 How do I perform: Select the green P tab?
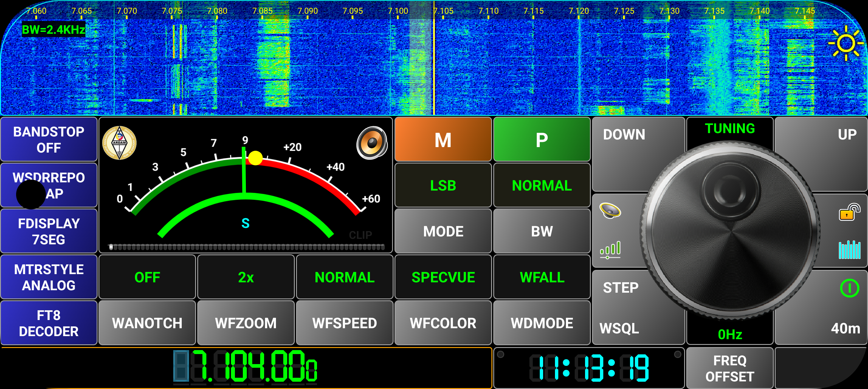(542, 139)
